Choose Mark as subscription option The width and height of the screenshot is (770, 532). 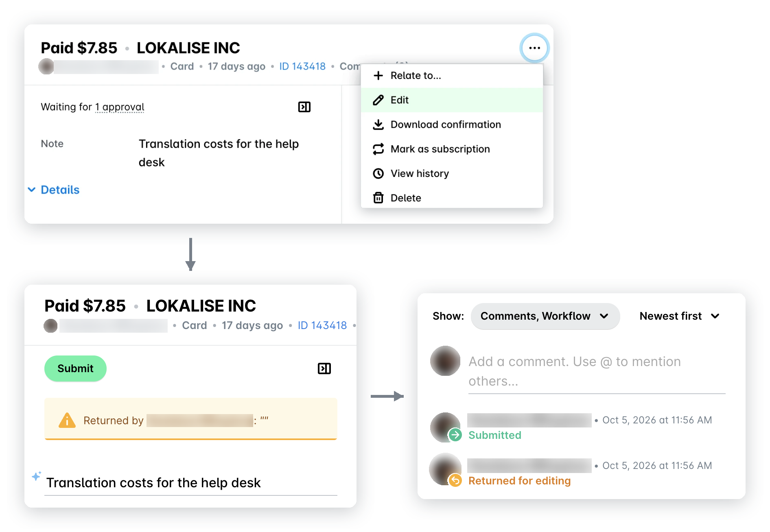(x=452, y=149)
